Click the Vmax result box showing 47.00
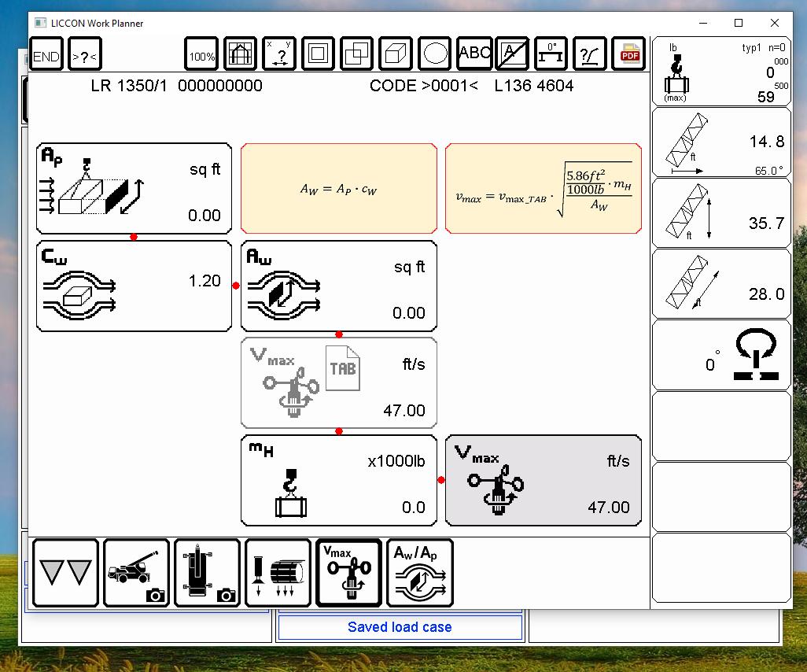Screen dimensions: 807x672 pyautogui.click(x=544, y=481)
